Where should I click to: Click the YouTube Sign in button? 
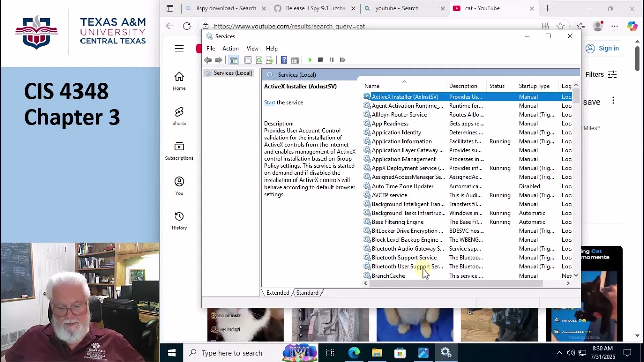pyautogui.click(x=602, y=48)
